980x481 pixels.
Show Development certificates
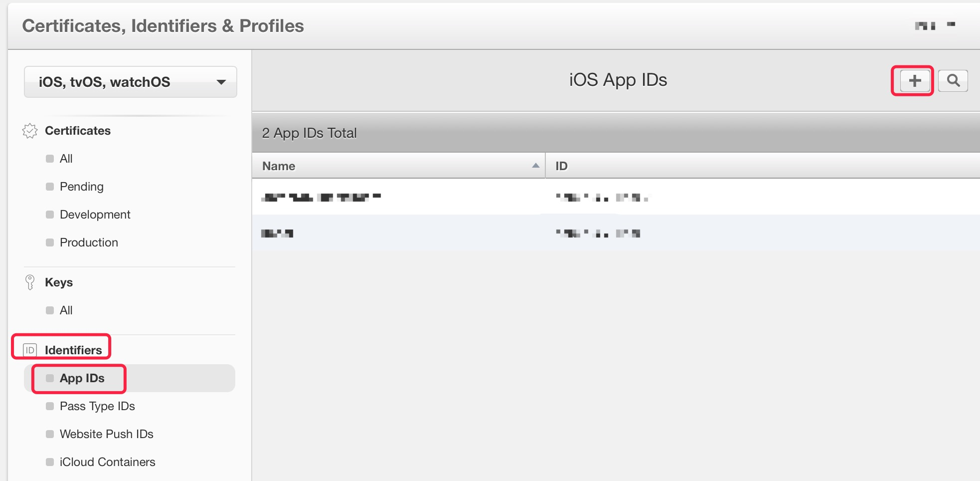pos(95,215)
